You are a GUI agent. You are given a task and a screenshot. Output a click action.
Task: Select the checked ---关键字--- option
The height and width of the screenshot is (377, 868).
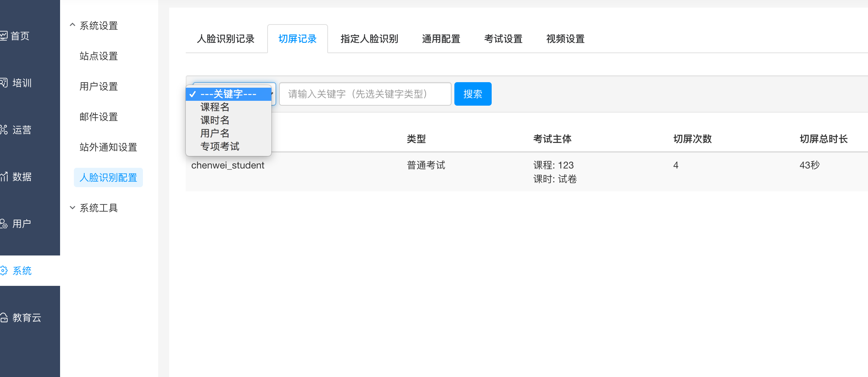pyautogui.click(x=228, y=94)
